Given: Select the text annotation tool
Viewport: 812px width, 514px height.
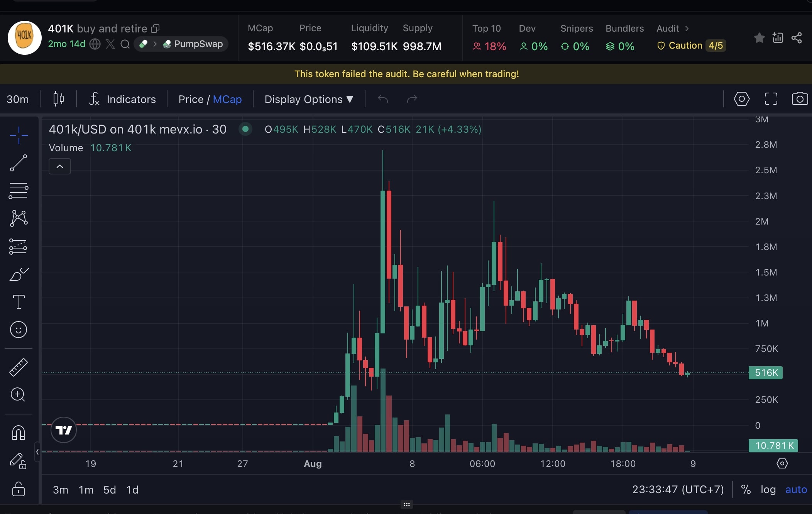Looking at the screenshot, I should (x=19, y=302).
